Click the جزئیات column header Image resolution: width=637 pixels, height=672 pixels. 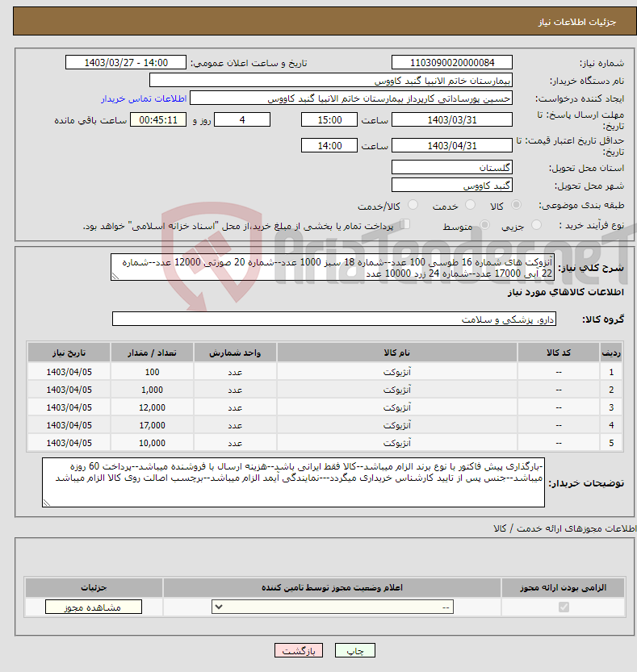pyautogui.click(x=94, y=587)
